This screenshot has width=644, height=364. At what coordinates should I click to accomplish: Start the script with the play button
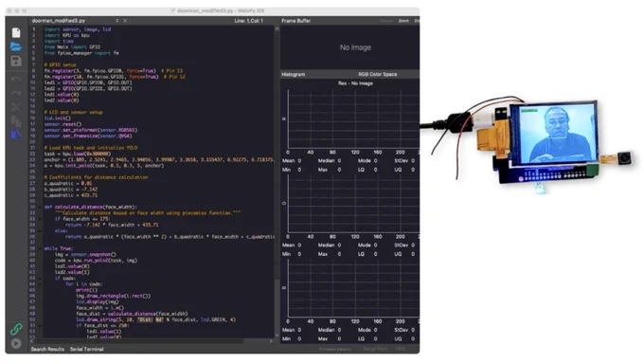[16, 343]
